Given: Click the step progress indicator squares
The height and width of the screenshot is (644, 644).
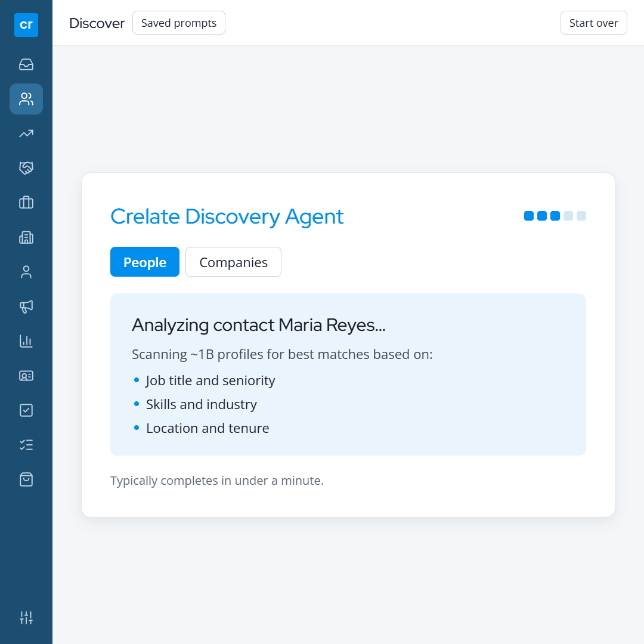Looking at the screenshot, I should pyautogui.click(x=555, y=216).
